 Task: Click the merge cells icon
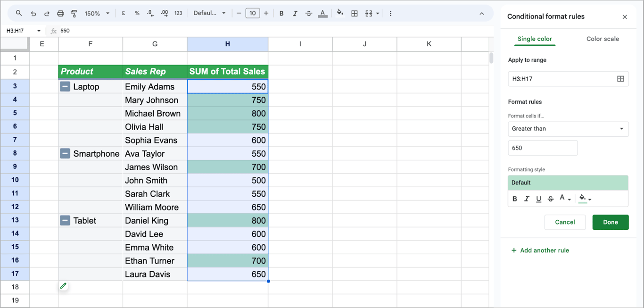tap(369, 13)
